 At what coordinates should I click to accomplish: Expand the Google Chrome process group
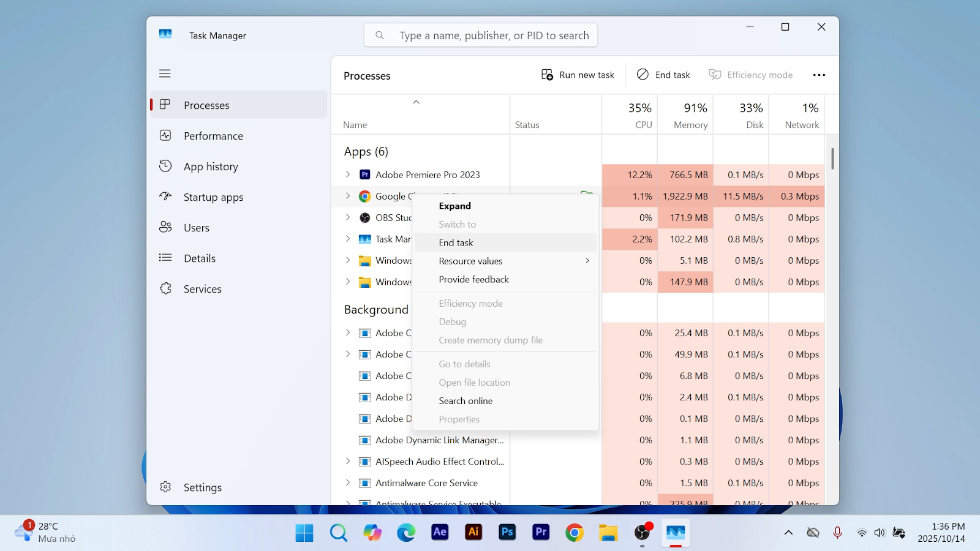(348, 196)
